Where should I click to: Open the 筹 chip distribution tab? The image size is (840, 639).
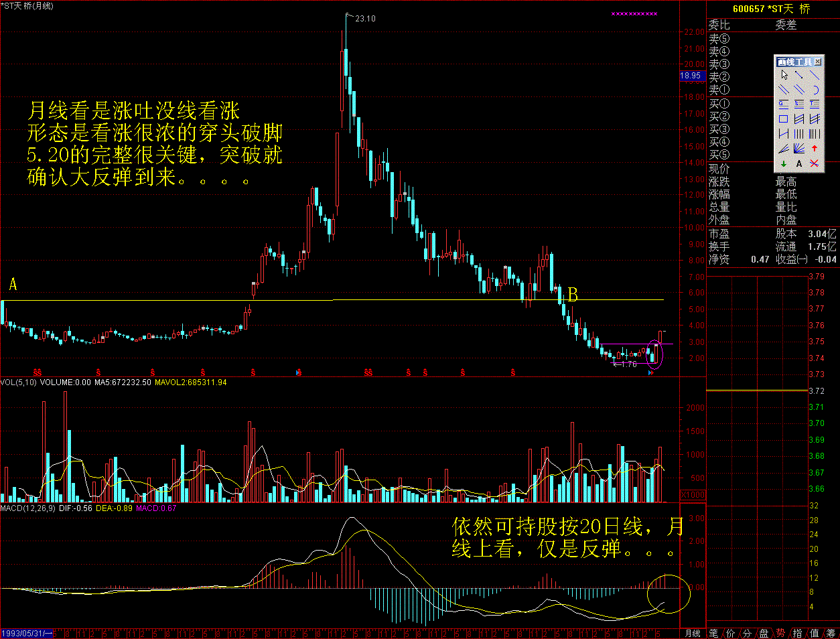(831, 633)
